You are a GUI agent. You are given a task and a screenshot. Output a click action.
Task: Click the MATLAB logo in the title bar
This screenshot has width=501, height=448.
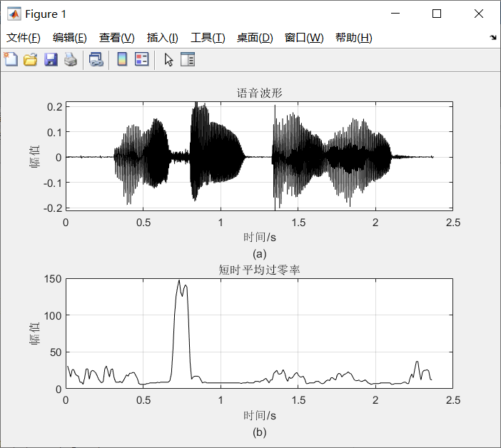[x=14, y=14]
